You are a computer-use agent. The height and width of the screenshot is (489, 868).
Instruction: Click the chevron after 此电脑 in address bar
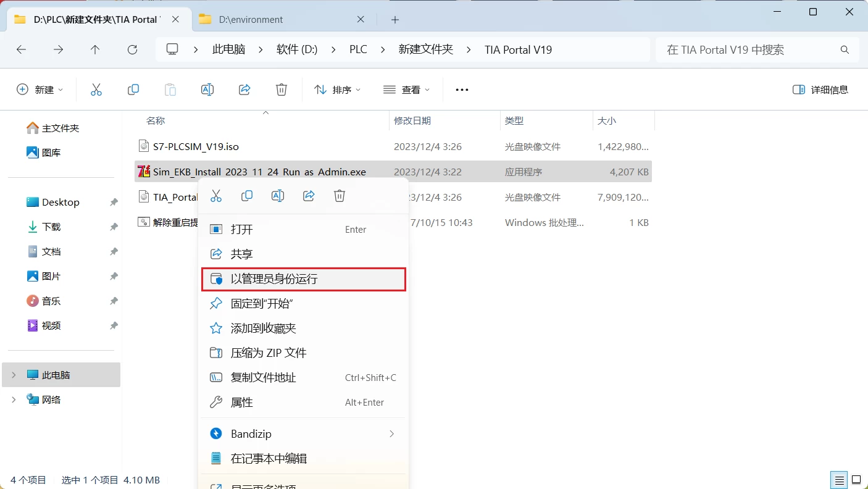coord(261,49)
